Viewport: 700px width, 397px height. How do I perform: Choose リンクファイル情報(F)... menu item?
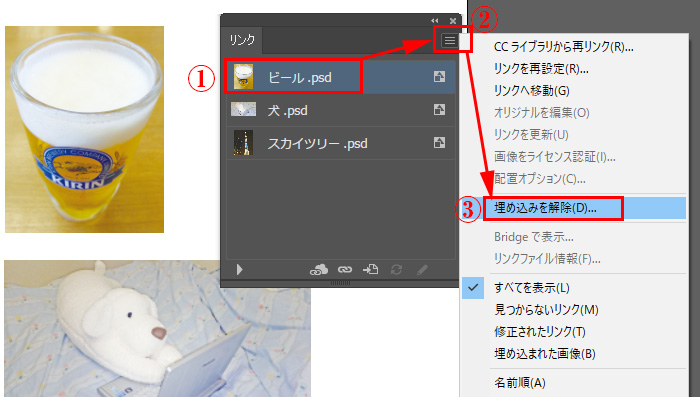click(547, 259)
